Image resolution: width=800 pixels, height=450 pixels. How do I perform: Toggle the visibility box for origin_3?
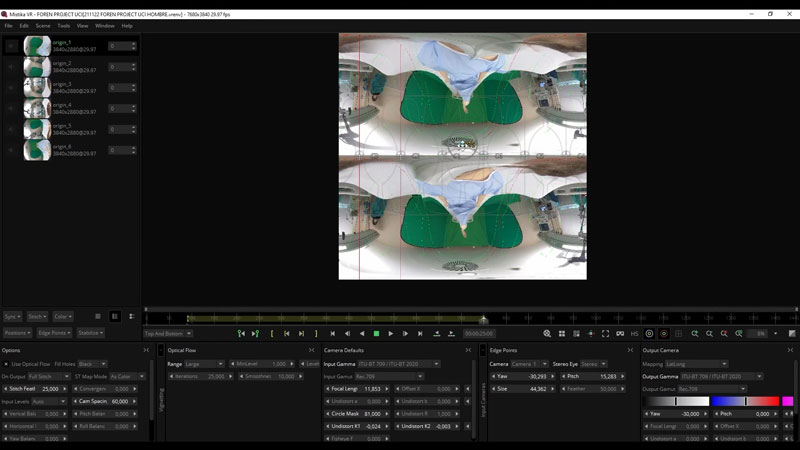pyautogui.click(x=11, y=88)
